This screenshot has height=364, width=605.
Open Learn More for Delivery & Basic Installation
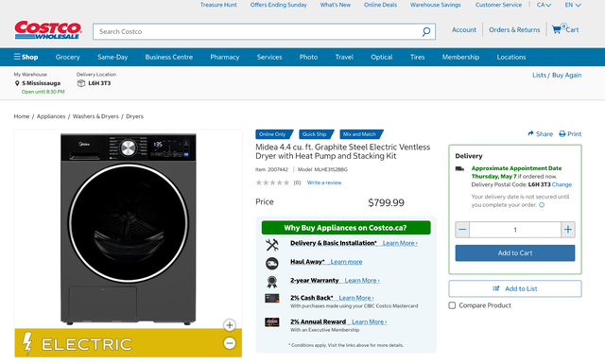(400, 243)
